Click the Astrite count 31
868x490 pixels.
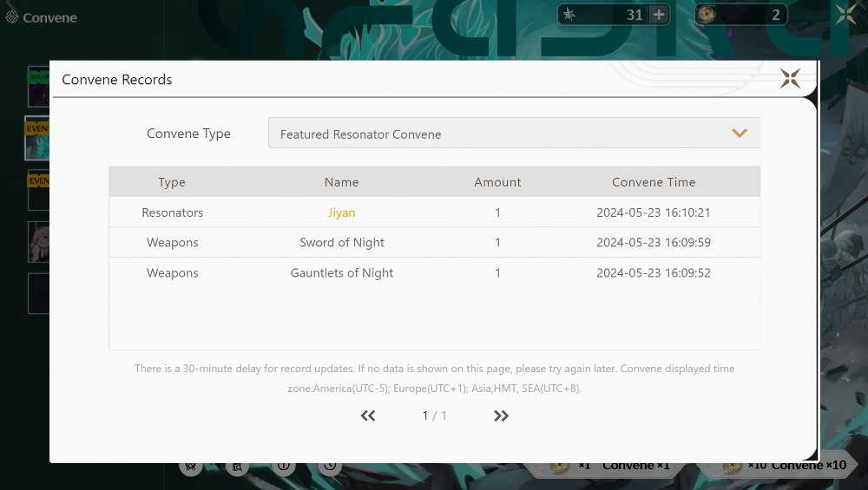coord(635,15)
